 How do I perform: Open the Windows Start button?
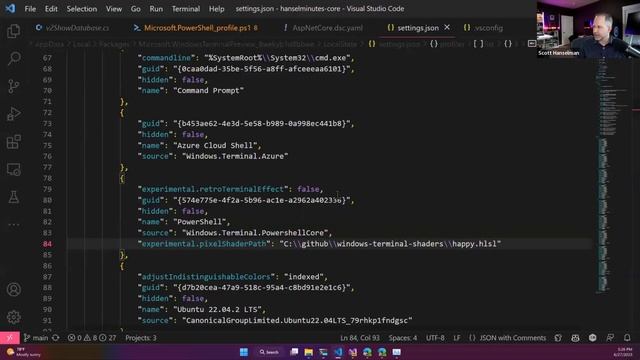[x=244, y=352]
